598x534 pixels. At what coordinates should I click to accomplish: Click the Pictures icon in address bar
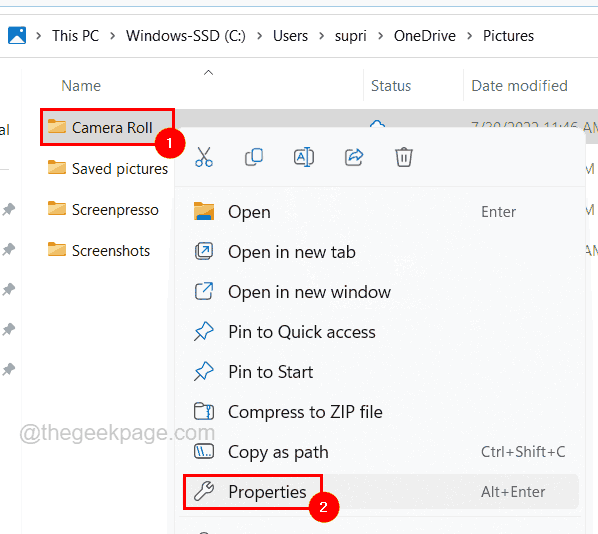17,35
